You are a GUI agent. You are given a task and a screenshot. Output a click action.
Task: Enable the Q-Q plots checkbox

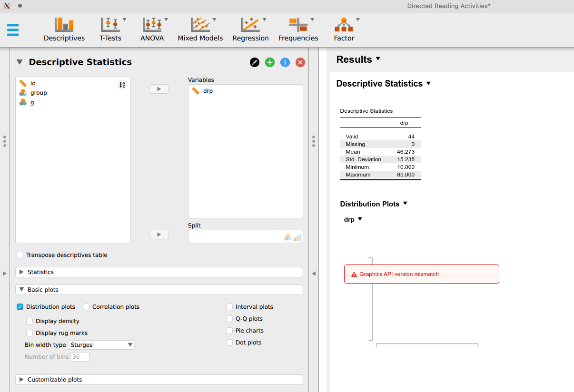point(229,319)
